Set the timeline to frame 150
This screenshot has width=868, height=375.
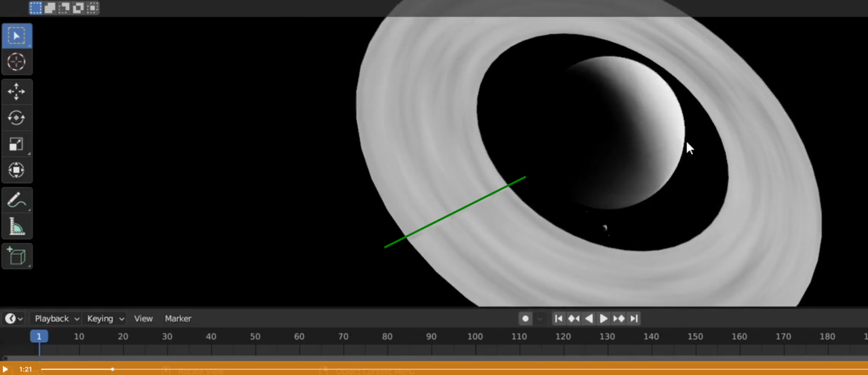pos(695,336)
